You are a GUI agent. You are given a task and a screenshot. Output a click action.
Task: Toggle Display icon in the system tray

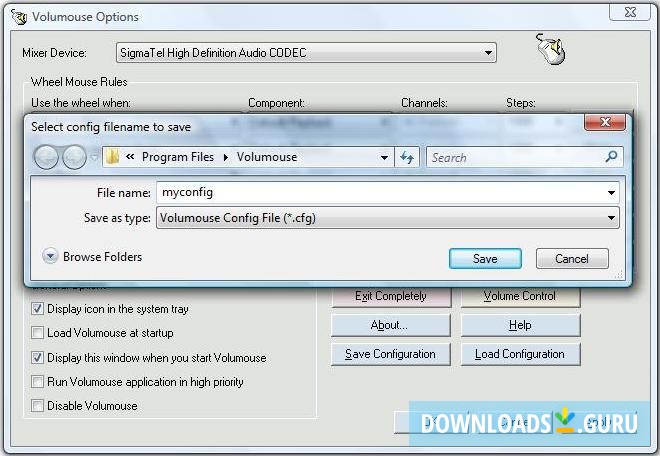click(x=37, y=309)
